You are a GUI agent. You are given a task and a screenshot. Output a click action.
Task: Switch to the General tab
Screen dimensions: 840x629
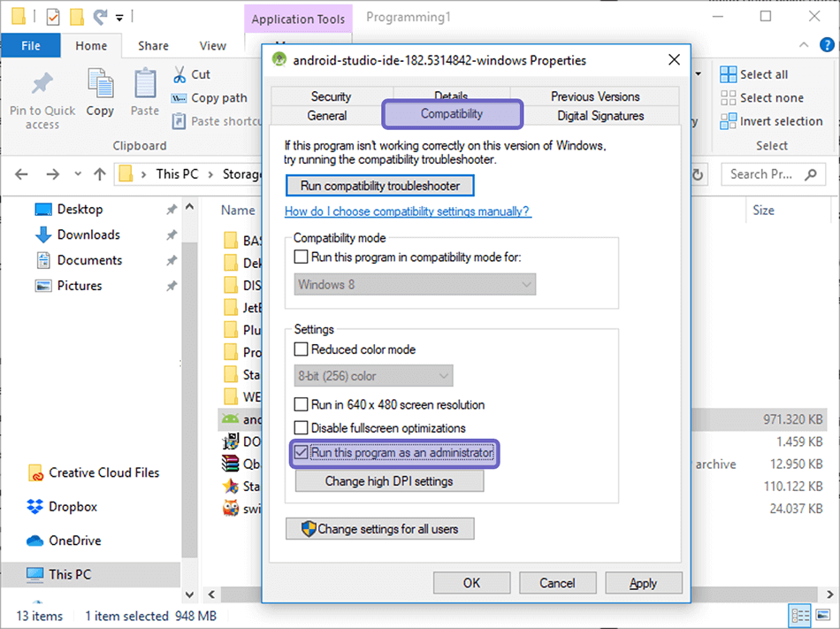[327, 116]
